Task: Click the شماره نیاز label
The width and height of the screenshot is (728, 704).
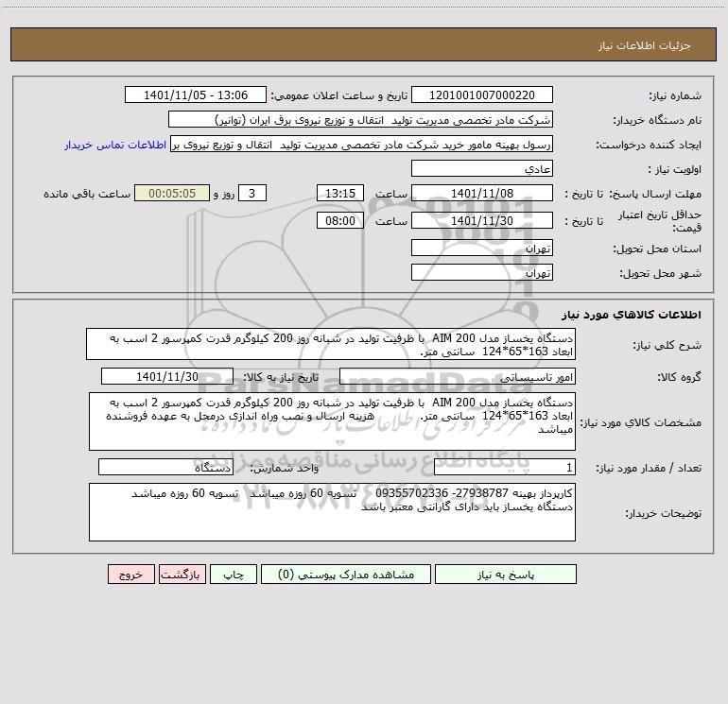Action: coord(675,95)
